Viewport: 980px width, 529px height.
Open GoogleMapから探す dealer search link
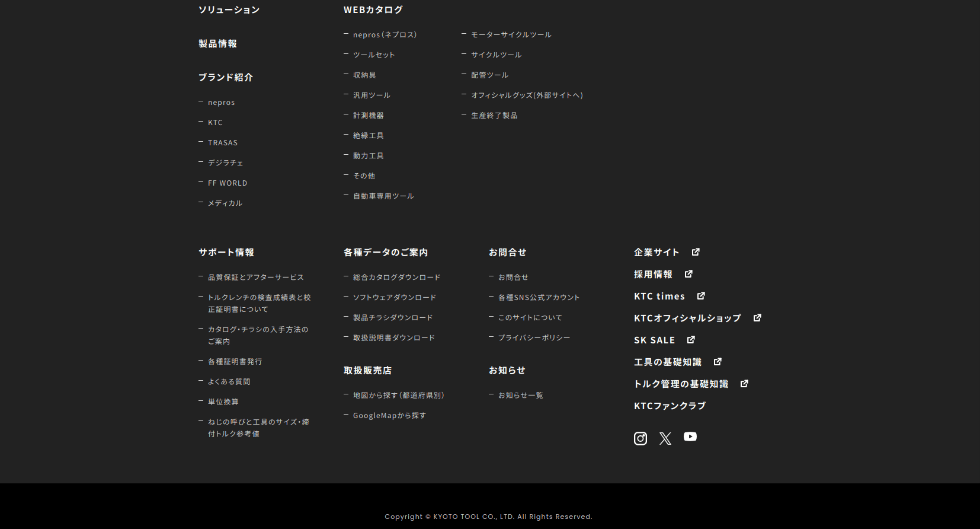pyautogui.click(x=389, y=416)
